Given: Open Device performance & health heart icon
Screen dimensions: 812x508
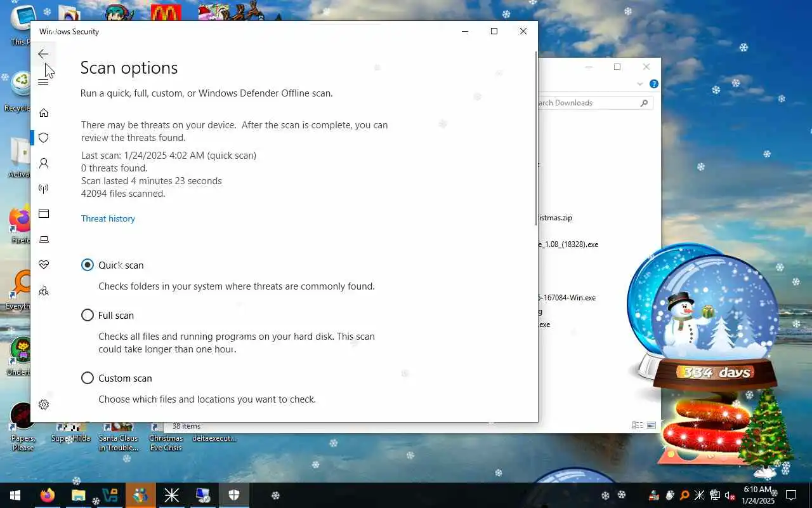Looking at the screenshot, I should [x=44, y=265].
